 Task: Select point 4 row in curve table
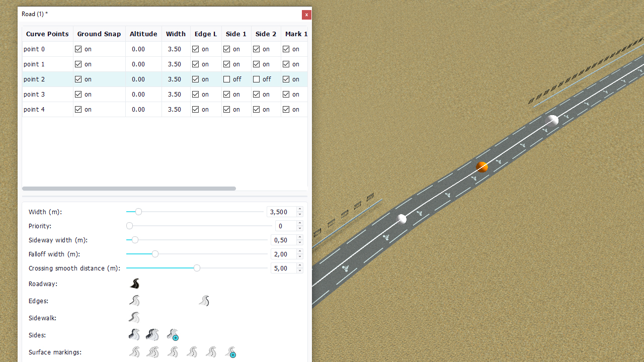click(x=34, y=110)
